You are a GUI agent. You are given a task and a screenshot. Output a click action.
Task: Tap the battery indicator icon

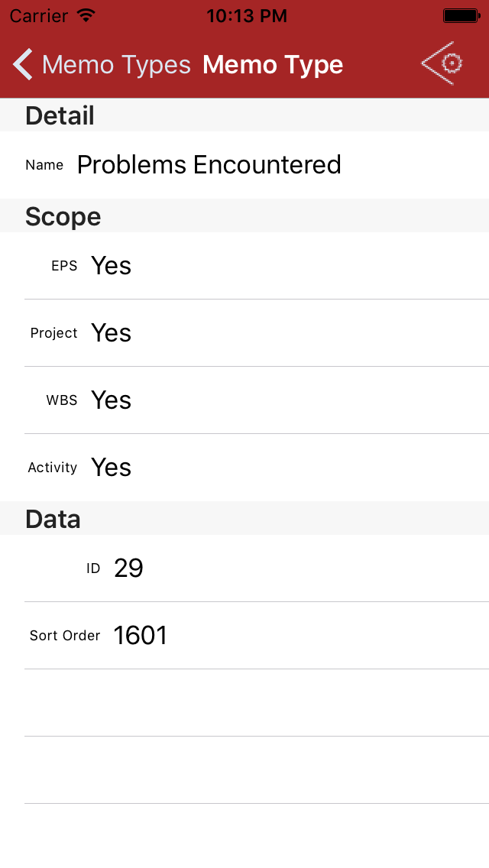pyautogui.click(x=461, y=15)
